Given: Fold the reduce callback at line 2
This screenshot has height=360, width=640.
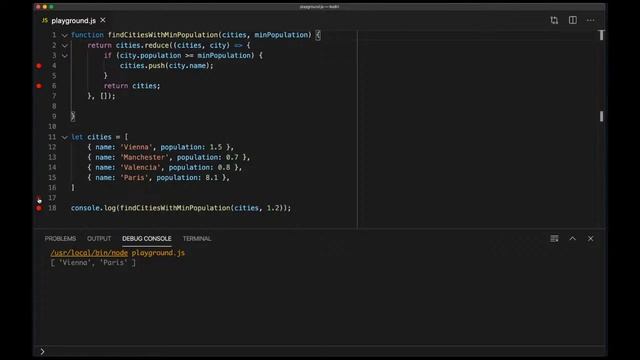Looking at the screenshot, I should 64,46.
